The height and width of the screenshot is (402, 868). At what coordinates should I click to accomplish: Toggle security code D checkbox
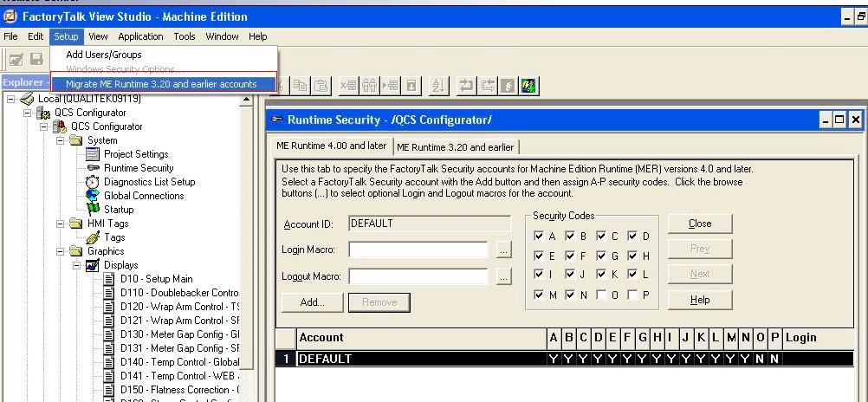point(632,236)
